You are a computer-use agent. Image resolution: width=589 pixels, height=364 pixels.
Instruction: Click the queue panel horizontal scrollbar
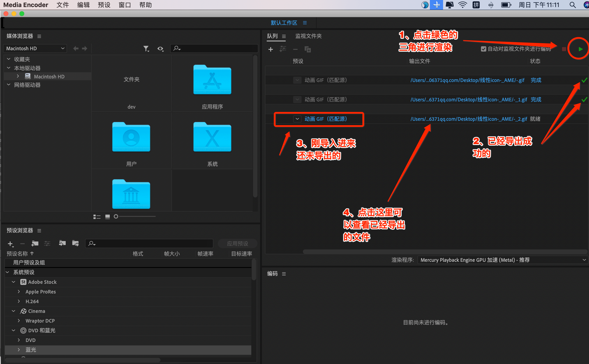pyautogui.click(x=445, y=252)
